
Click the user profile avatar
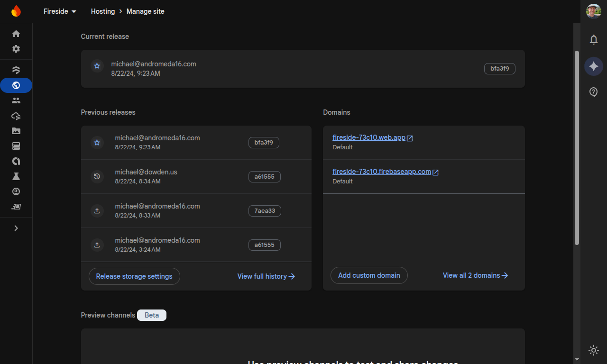coord(593,11)
